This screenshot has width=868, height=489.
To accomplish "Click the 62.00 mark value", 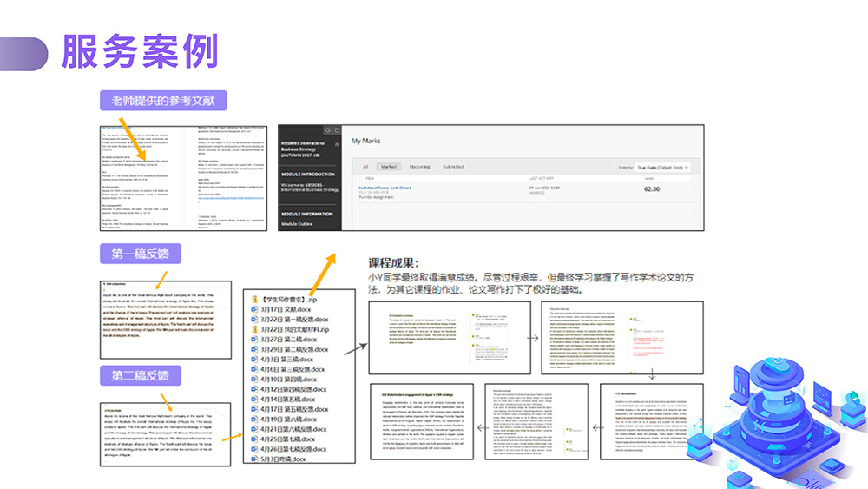I will pos(652,188).
